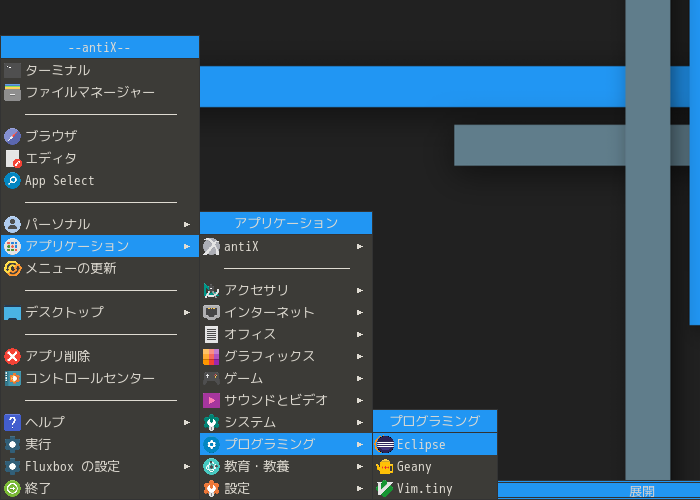Click the コントロールセンター icon
The width and height of the screenshot is (700, 500).
(x=12, y=379)
